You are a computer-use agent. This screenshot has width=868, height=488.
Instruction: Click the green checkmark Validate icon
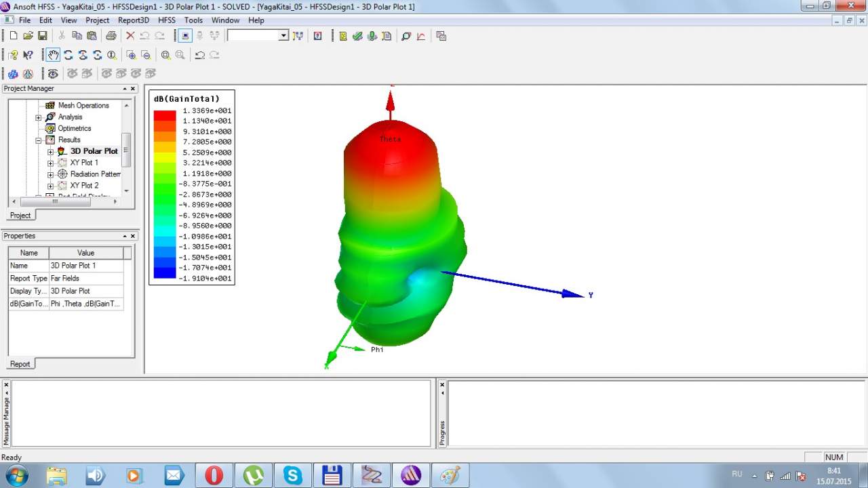pos(357,36)
